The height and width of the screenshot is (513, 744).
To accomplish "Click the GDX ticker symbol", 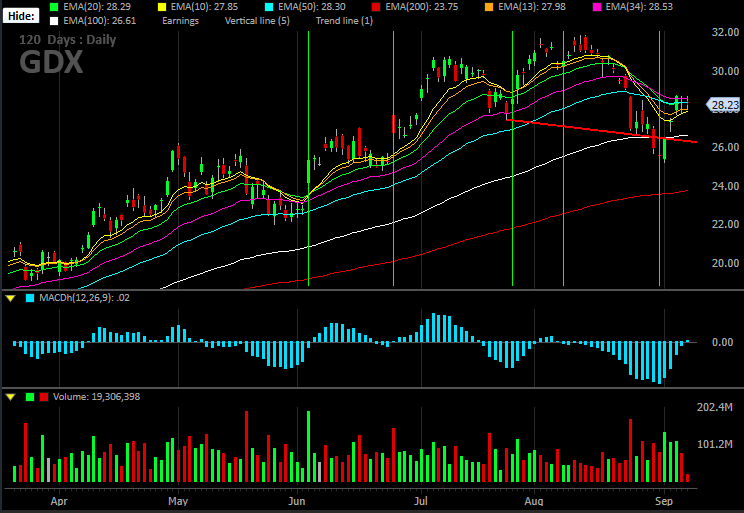I will click(x=51, y=62).
